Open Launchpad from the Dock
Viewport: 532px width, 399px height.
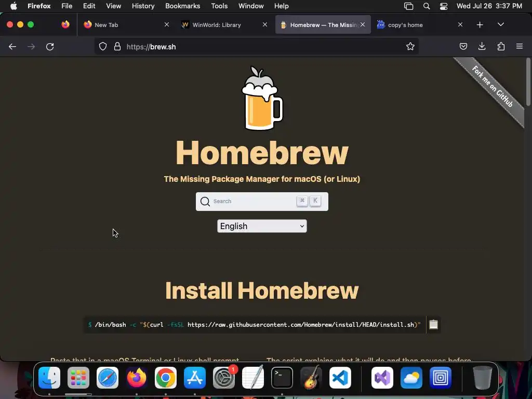78,378
